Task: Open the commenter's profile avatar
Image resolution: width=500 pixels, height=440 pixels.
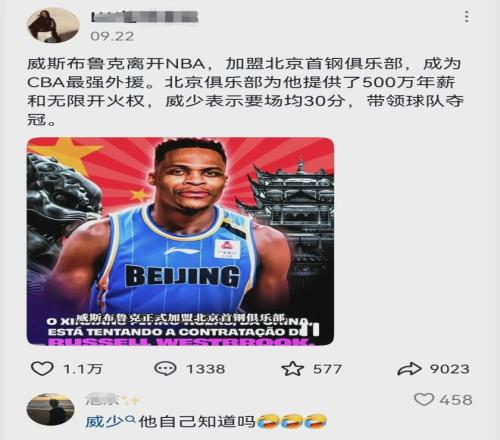Action: 50,411
